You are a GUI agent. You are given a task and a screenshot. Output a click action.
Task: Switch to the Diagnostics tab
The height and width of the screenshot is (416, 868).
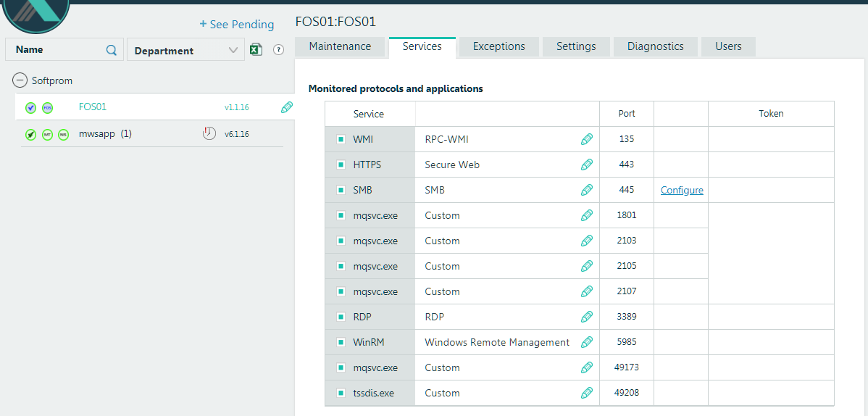[x=655, y=46]
